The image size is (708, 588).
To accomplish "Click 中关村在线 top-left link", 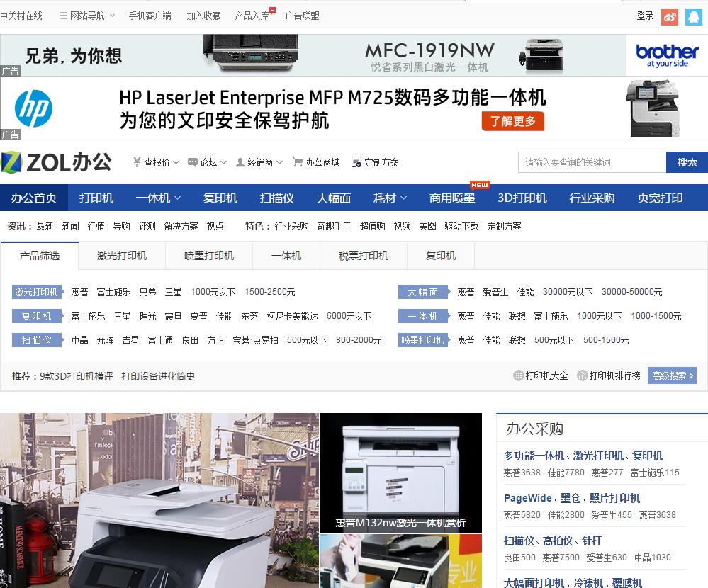I will point(21,16).
